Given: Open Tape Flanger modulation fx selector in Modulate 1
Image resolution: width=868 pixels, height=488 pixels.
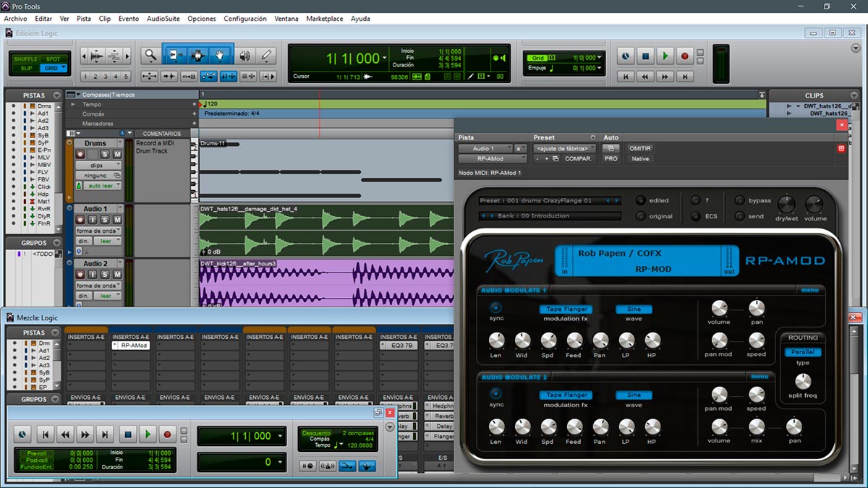Looking at the screenshot, I should 566,309.
